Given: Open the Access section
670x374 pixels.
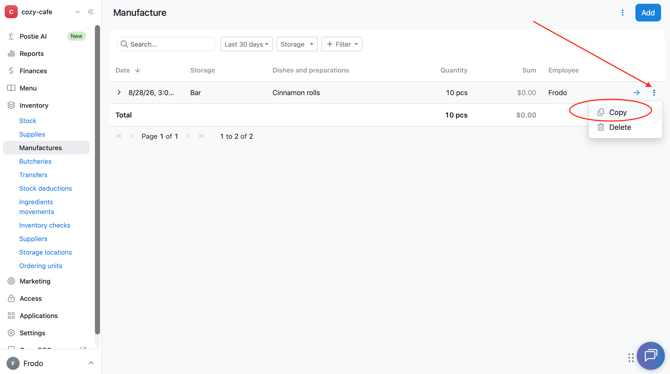Looking at the screenshot, I should tap(30, 298).
